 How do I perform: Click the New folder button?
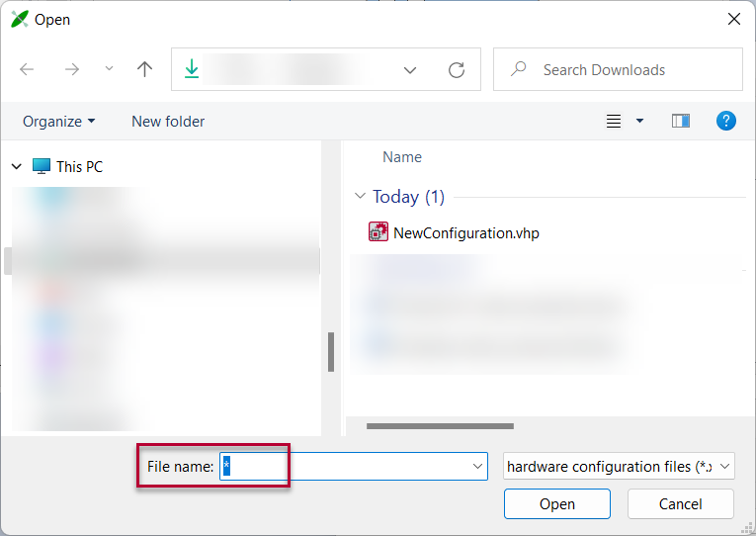click(x=168, y=121)
